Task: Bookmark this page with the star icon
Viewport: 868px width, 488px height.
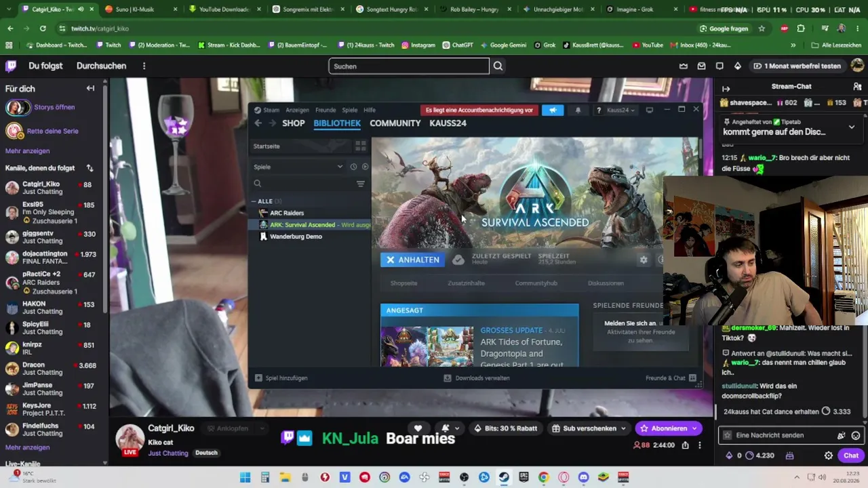Action: pyautogui.click(x=762, y=28)
